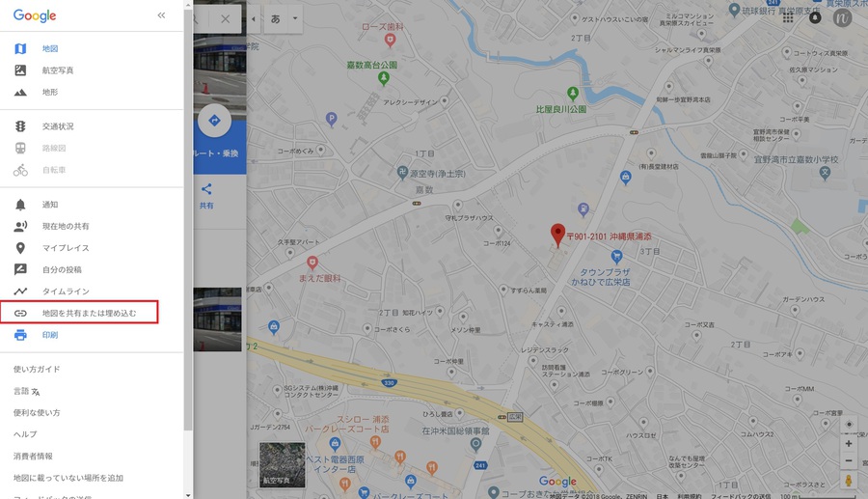Open the account notifications bell

pos(815,17)
